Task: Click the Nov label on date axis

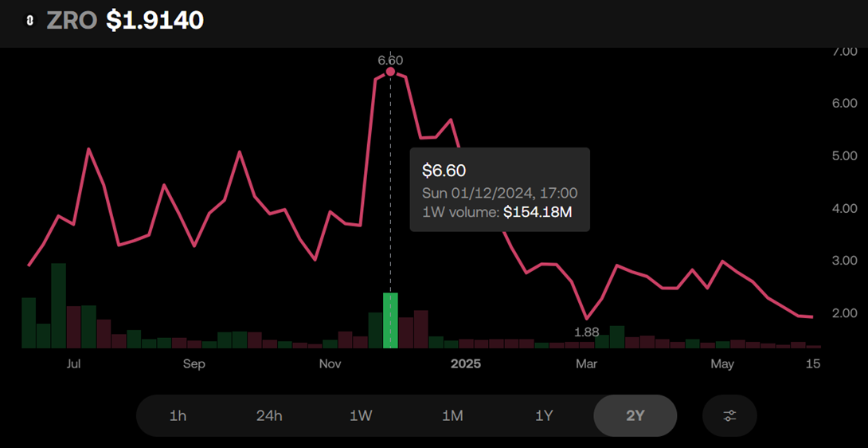Action: (330, 364)
